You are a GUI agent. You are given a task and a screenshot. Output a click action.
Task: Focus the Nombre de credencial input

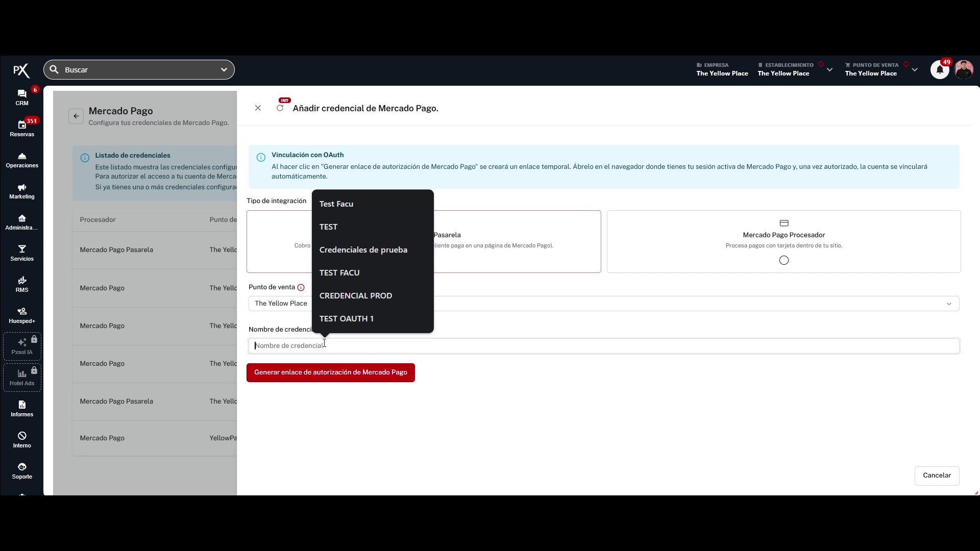(x=604, y=346)
